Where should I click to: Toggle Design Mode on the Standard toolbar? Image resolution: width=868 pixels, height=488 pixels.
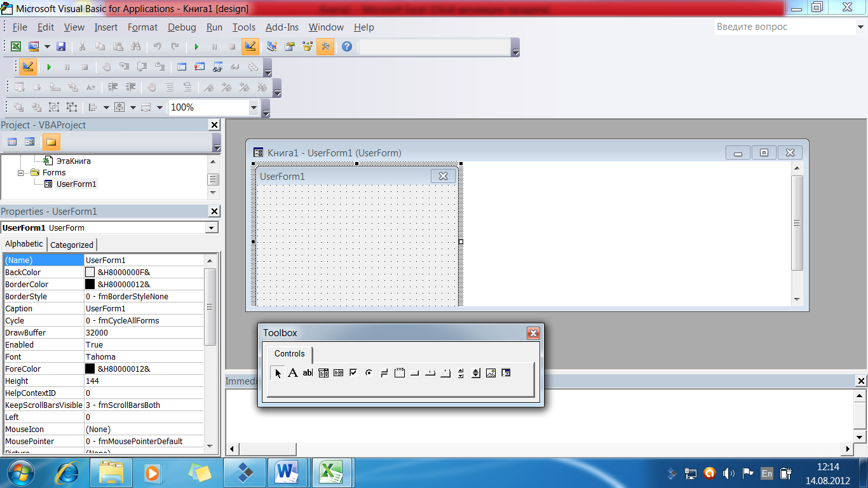[x=250, y=46]
